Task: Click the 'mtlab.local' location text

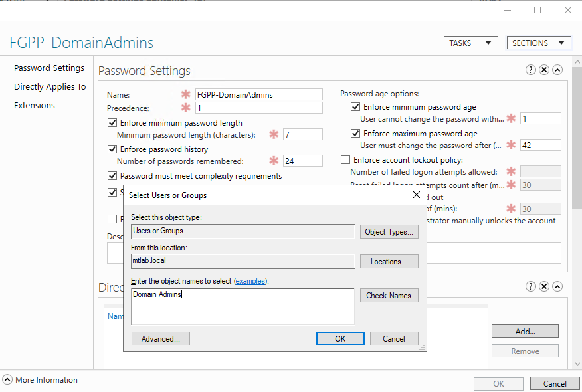Action: (x=149, y=260)
